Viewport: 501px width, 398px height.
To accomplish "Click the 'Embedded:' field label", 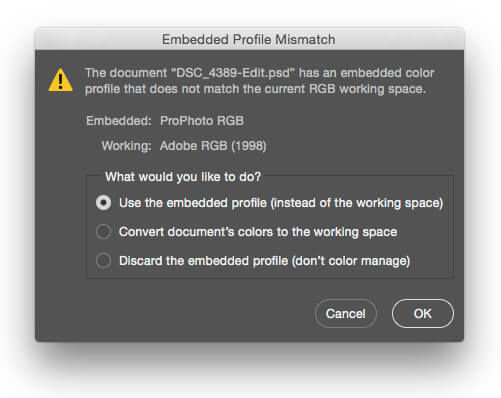I will tap(119, 121).
